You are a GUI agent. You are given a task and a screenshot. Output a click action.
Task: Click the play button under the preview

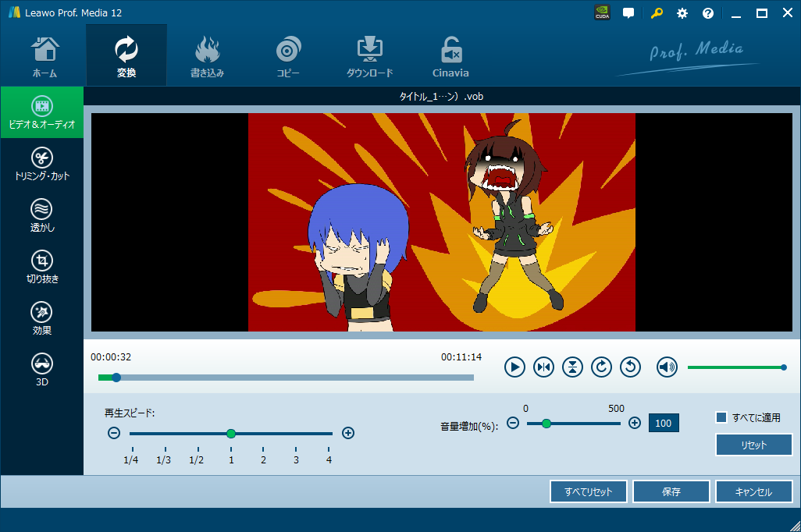pyautogui.click(x=514, y=367)
